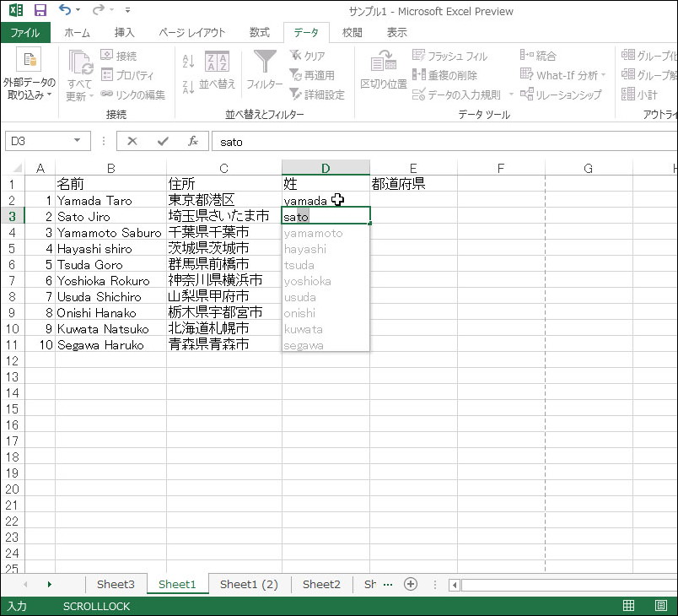Confirm entry with the checkmark button
Viewport: 678px width, 616px height.
coord(163,141)
